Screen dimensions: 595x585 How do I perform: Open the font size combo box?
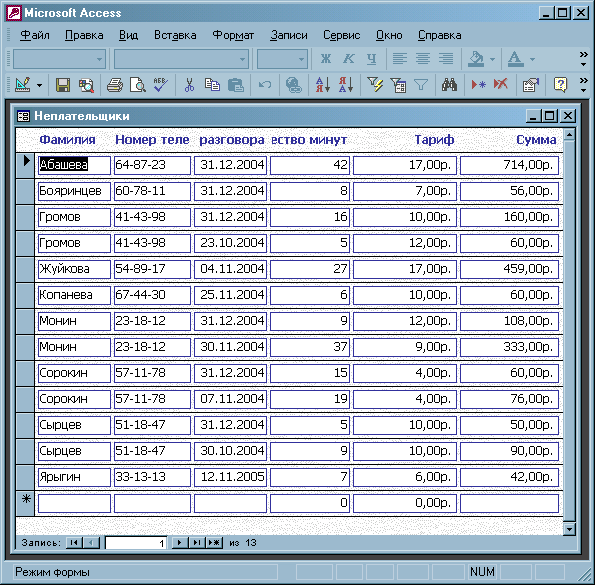[282, 59]
